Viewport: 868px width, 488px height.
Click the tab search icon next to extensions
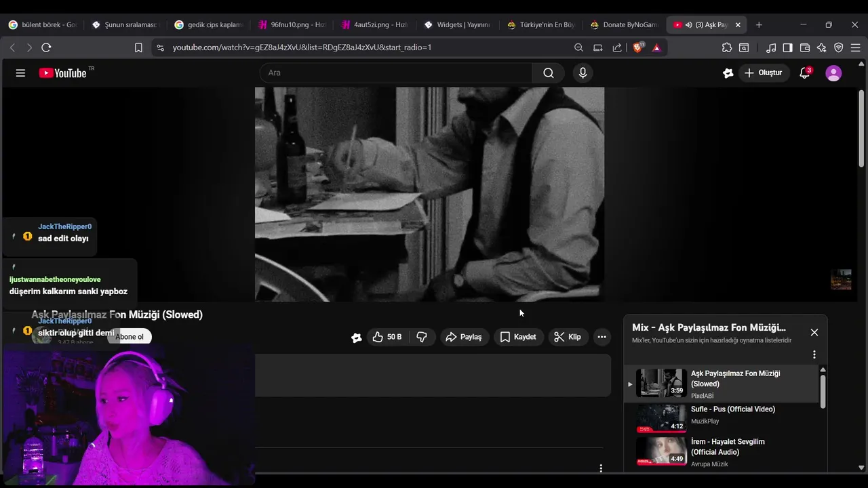pos(744,47)
